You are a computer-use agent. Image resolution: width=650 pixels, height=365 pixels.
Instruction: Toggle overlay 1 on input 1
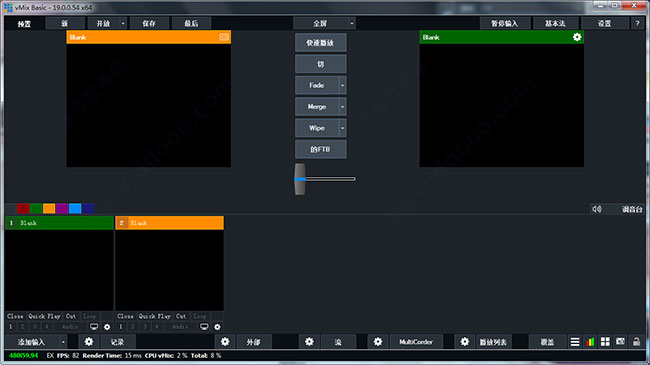point(11,327)
